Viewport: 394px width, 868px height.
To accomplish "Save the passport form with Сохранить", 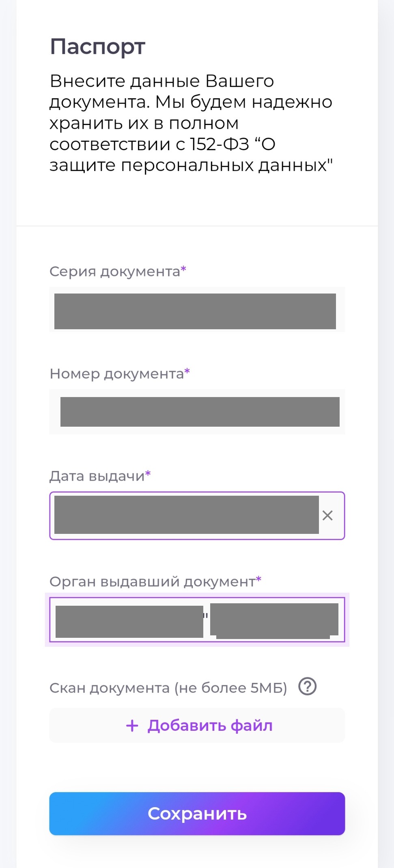I will click(197, 814).
